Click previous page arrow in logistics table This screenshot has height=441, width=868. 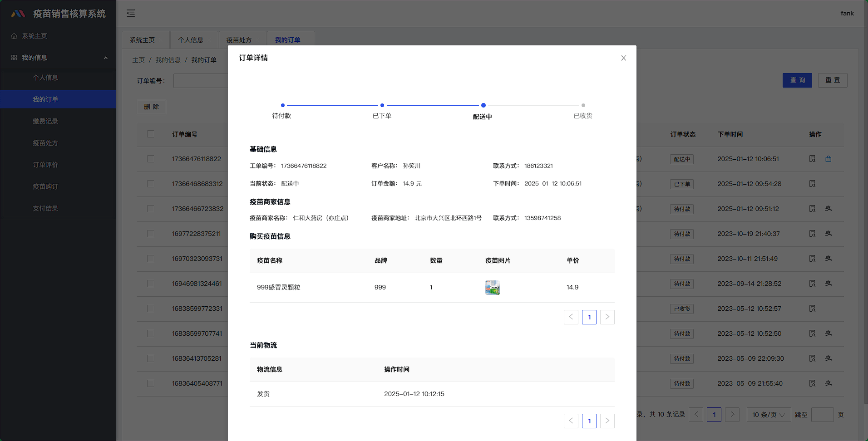point(571,421)
